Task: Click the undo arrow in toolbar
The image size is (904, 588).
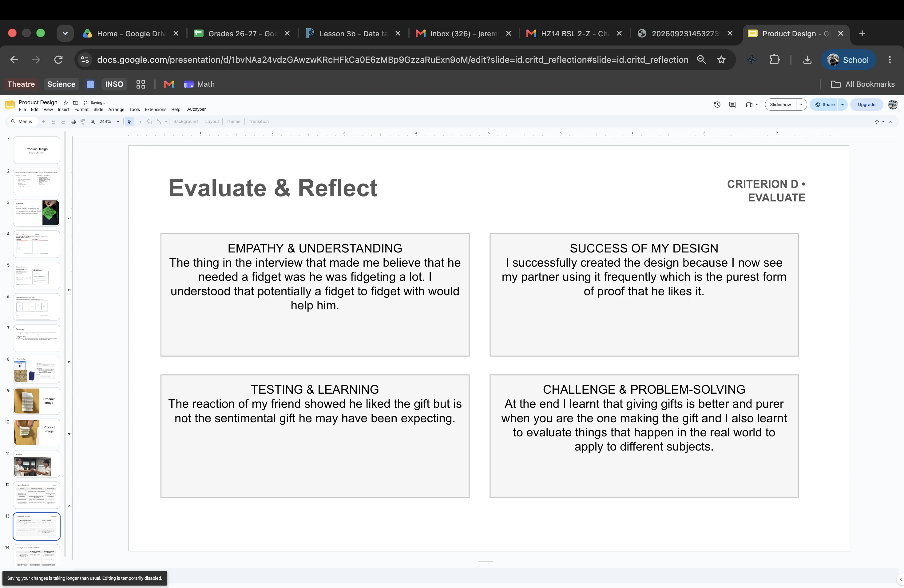Action: tap(53, 121)
